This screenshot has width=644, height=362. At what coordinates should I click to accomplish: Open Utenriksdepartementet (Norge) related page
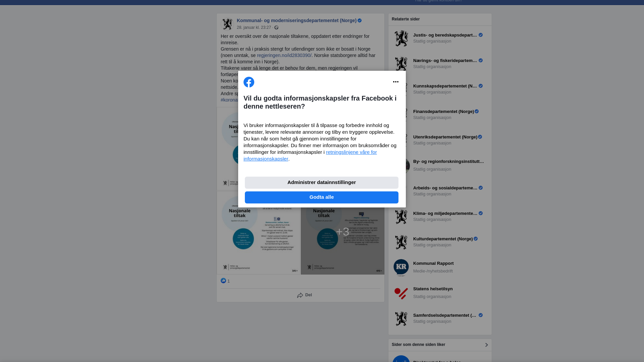click(445, 137)
